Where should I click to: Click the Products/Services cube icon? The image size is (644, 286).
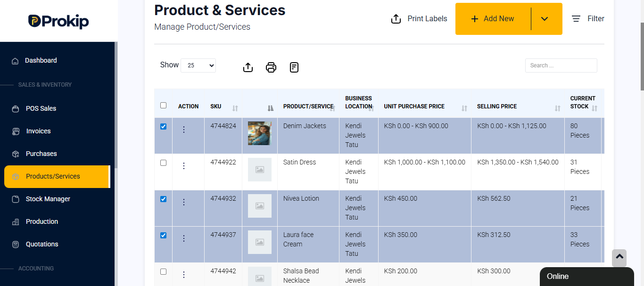pyautogui.click(x=16, y=177)
